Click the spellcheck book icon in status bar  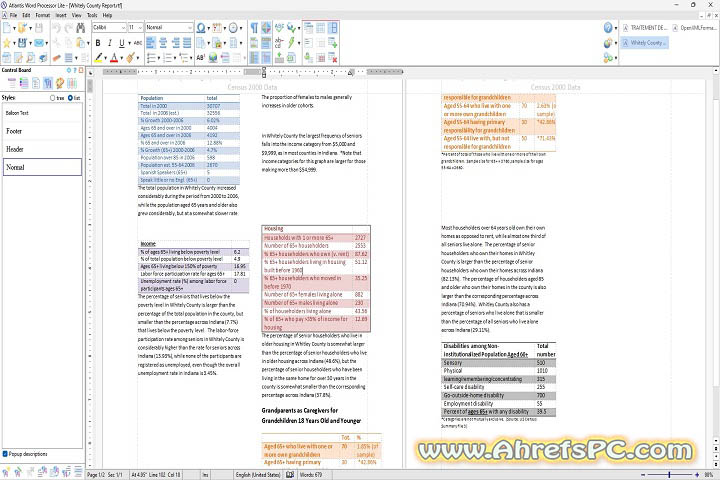(290, 474)
